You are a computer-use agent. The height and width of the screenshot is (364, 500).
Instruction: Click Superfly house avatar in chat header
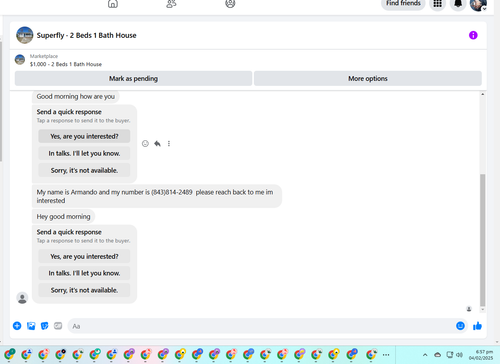tap(25, 35)
